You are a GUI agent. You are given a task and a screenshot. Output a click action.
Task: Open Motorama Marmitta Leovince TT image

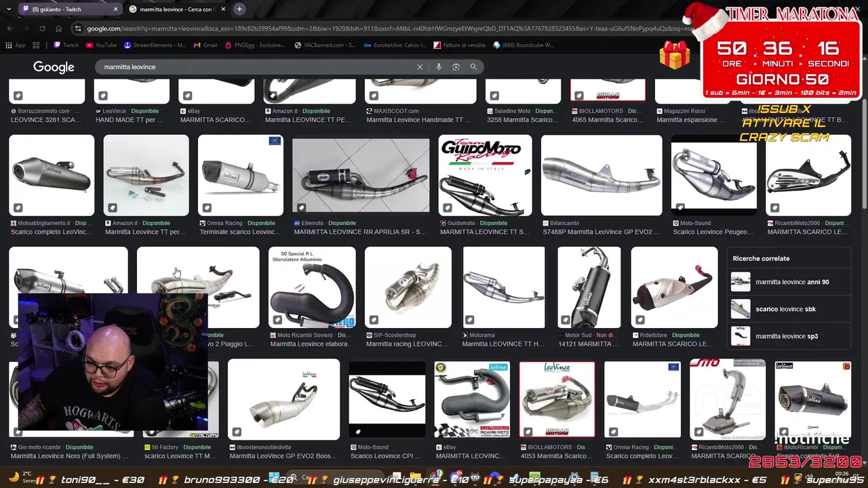(x=503, y=287)
